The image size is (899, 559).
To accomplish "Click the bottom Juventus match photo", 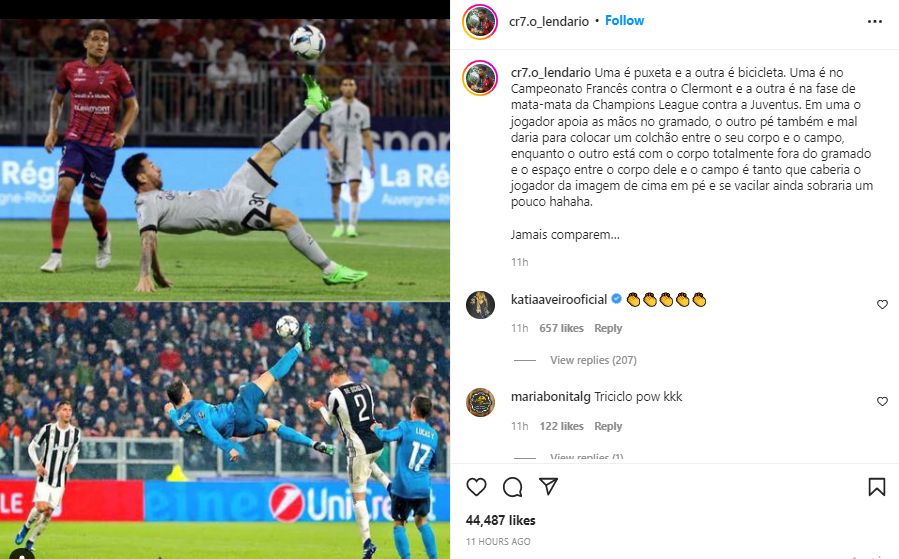I will coord(225,431).
